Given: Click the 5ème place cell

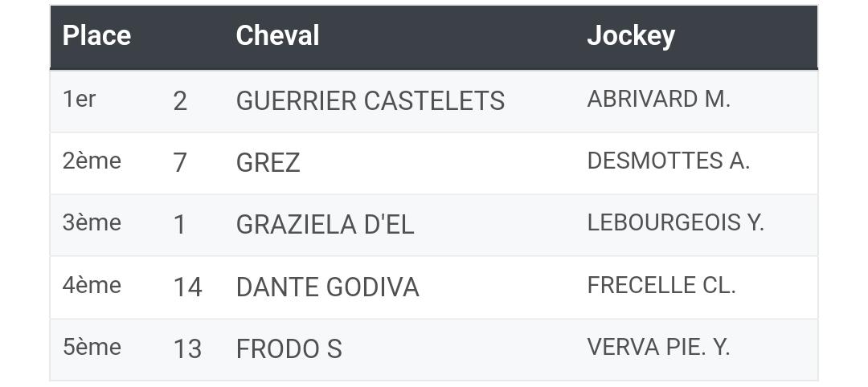Looking at the screenshot, I should pyautogui.click(x=92, y=347).
